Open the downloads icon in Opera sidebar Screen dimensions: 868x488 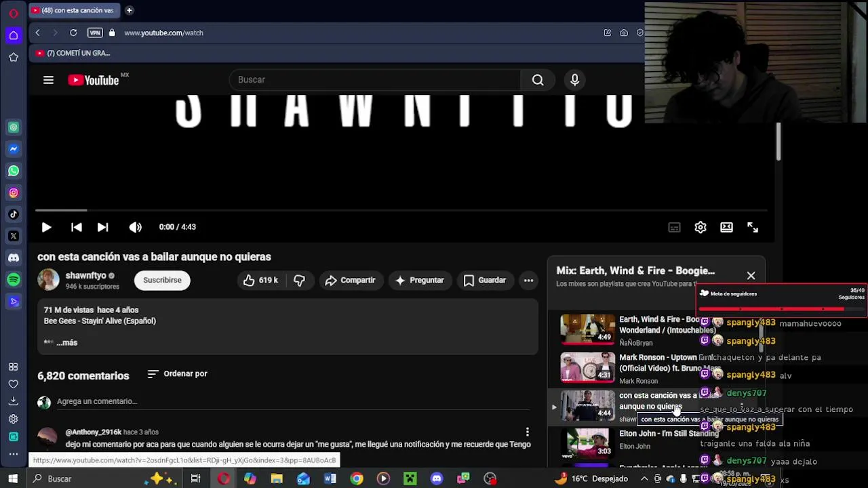coord(14,401)
